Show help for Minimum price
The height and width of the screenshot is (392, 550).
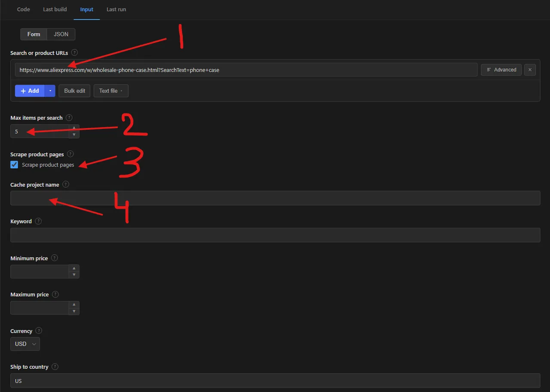coord(55,258)
